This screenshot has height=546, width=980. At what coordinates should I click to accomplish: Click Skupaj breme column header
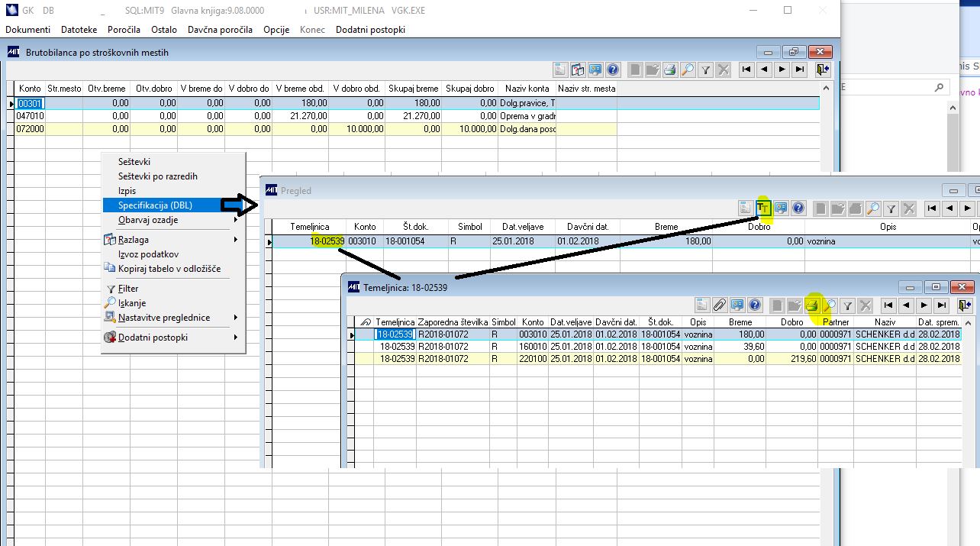(x=414, y=89)
